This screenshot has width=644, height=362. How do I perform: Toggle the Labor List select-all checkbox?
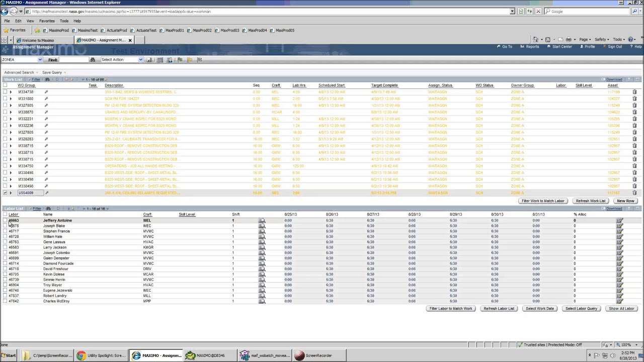click(x=5, y=215)
